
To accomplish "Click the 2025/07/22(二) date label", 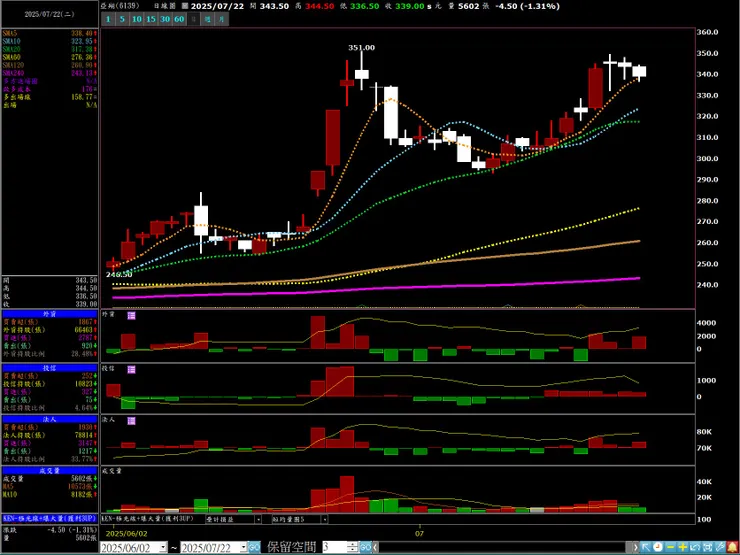I will point(50,15).
